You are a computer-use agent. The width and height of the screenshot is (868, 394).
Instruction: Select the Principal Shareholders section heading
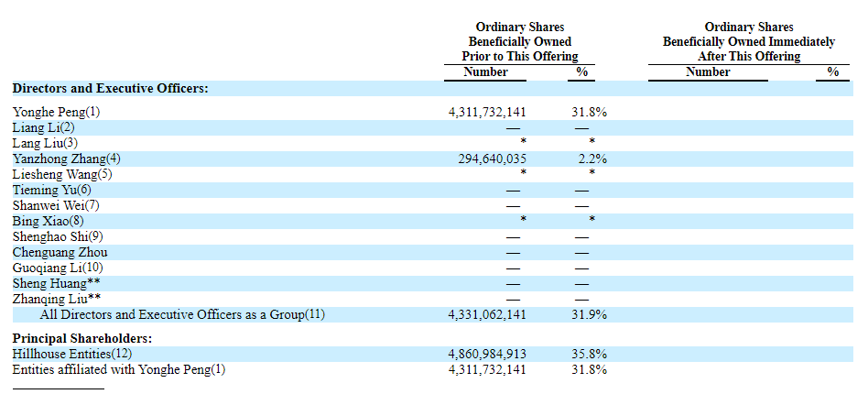point(81,338)
